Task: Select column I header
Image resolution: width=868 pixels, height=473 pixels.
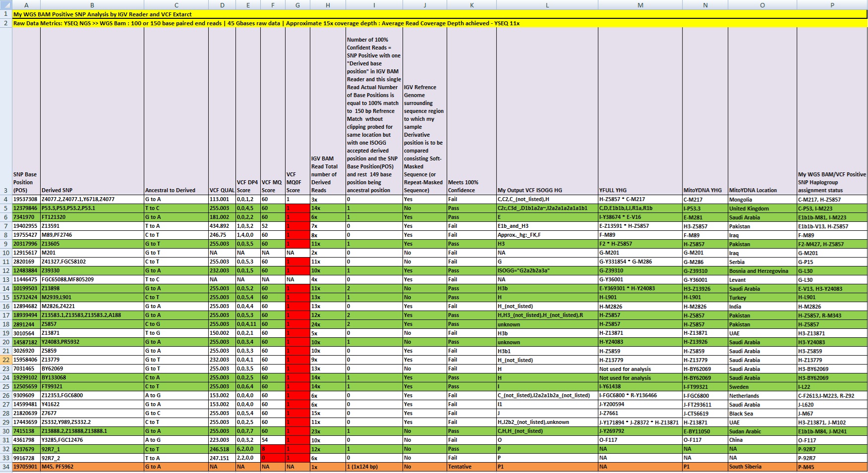Action: (x=374, y=5)
